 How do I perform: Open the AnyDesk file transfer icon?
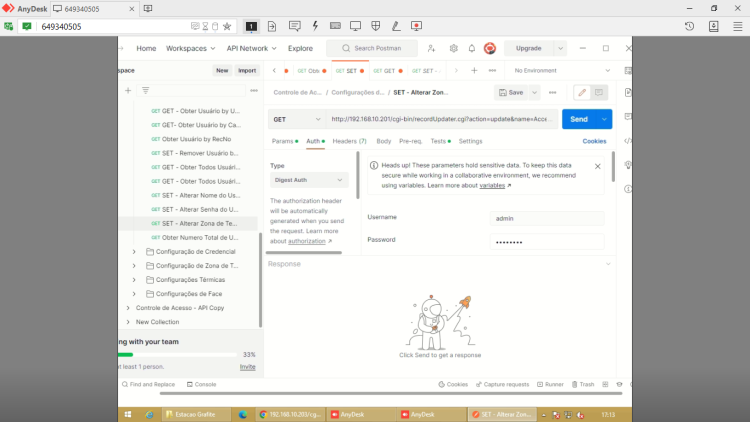tap(272, 26)
